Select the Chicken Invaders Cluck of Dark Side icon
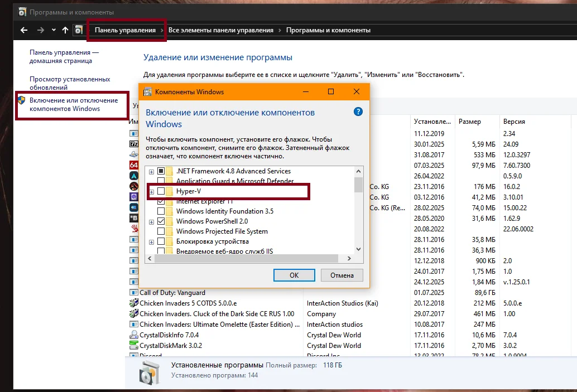The image size is (577, 392). click(134, 314)
